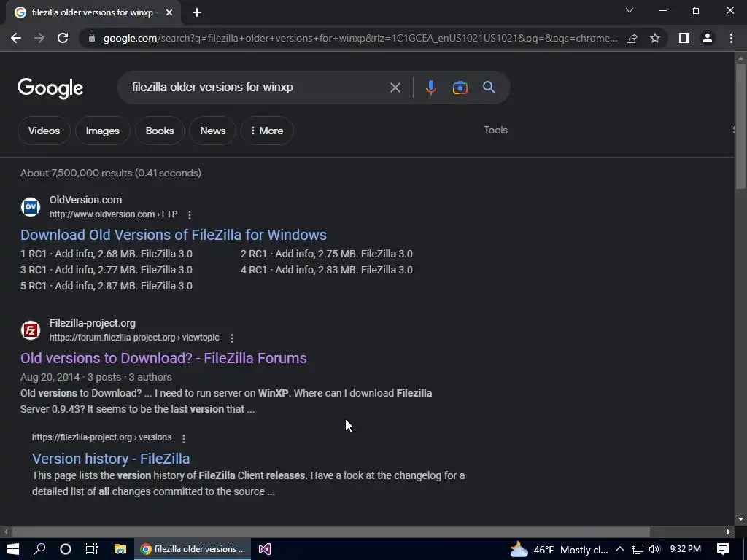Screen dimensions: 747x560
Task: Open Task View on the taskbar
Action: (x=91, y=549)
